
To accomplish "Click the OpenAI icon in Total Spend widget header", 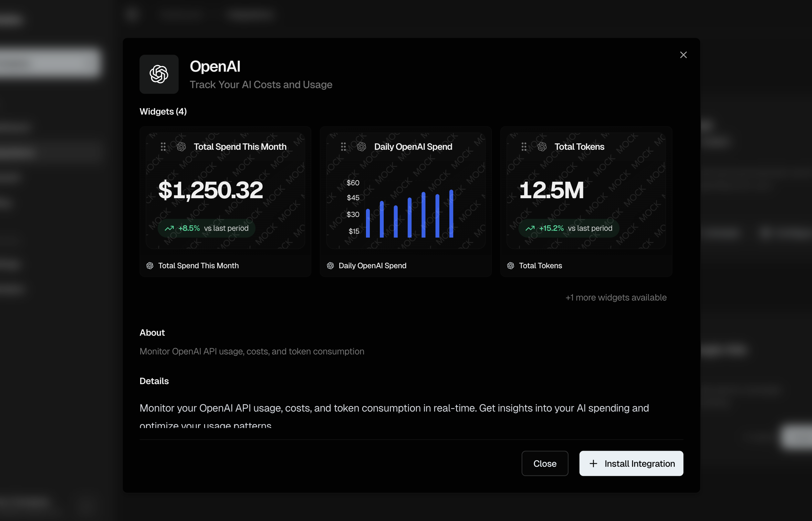I will tap(181, 147).
